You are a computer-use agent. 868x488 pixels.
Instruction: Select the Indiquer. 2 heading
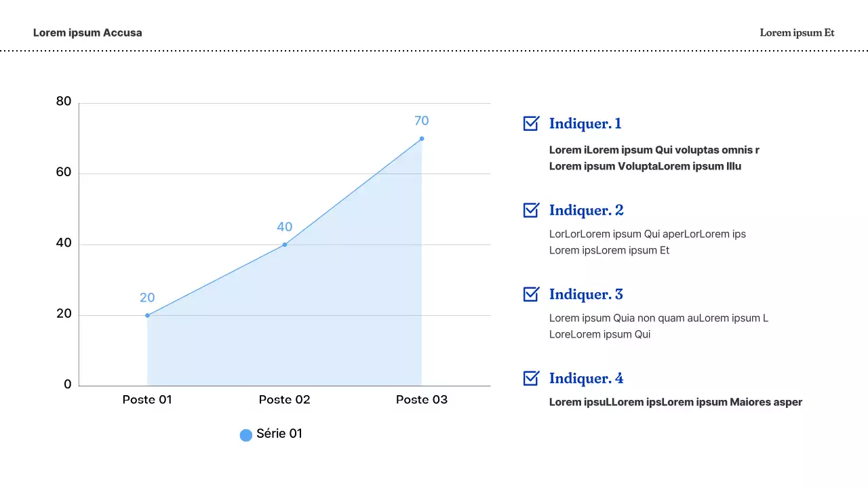coord(587,210)
